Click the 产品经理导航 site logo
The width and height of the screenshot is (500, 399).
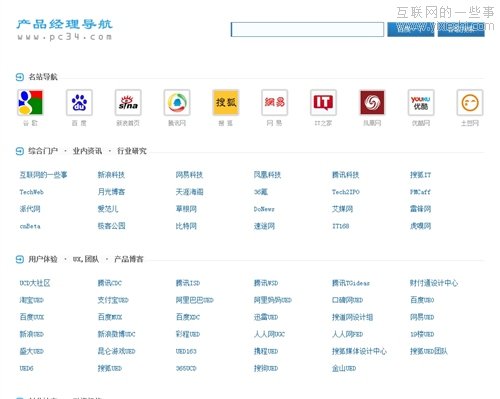pyautogui.click(x=64, y=29)
